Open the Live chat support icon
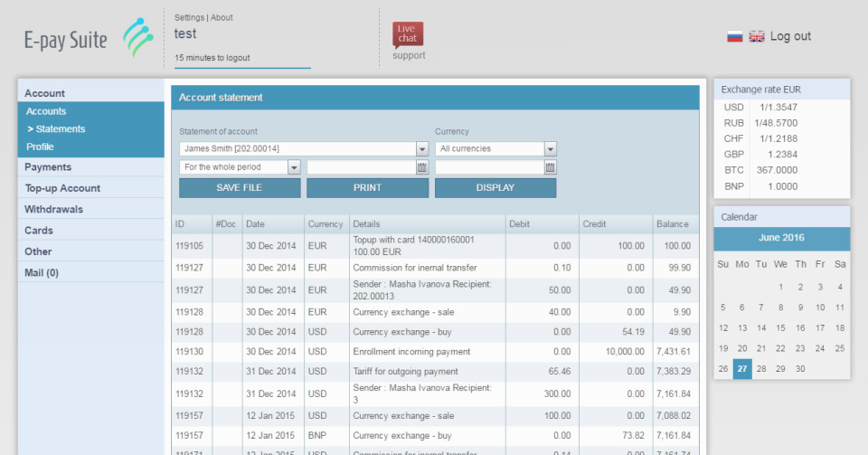The width and height of the screenshot is (868, 455). click(x=408, y=35)
